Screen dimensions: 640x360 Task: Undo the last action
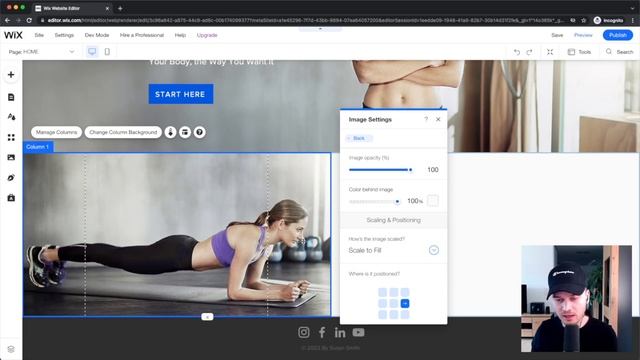517,52
